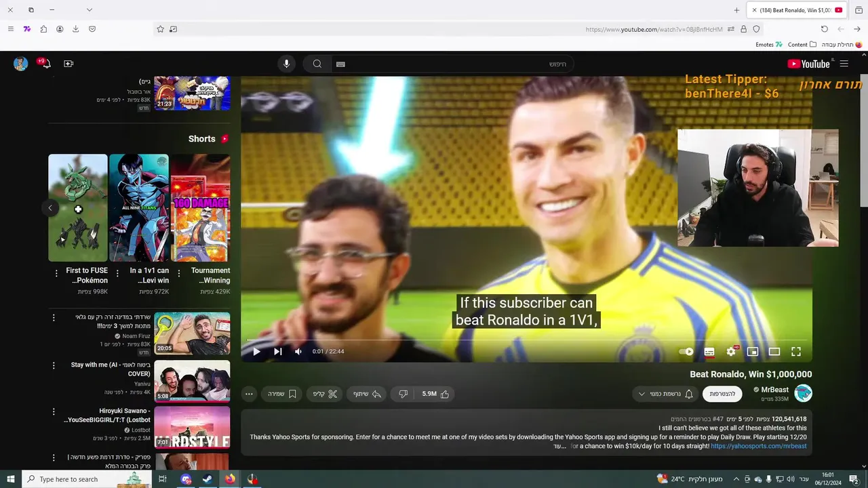
Task: Open 'In a 1v1 can Levi win' short
Action: click(139, 207)
